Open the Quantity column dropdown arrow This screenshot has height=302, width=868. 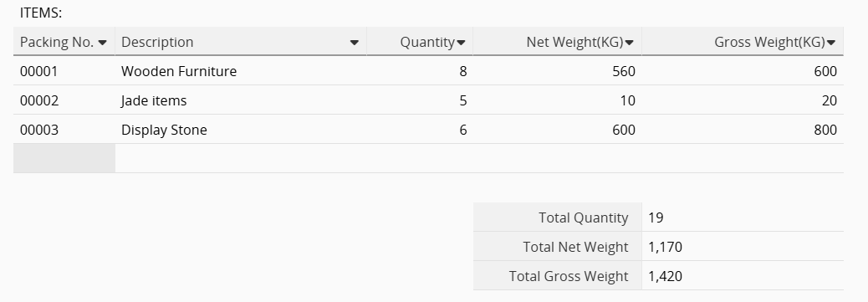[x=461, y=43]
